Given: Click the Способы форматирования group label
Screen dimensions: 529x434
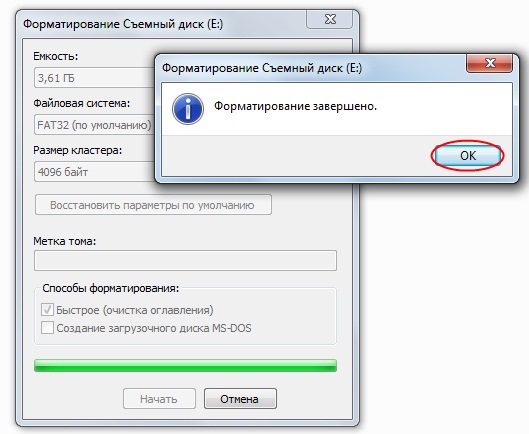Looking at the screenshot, I should [x=111, y=289].
